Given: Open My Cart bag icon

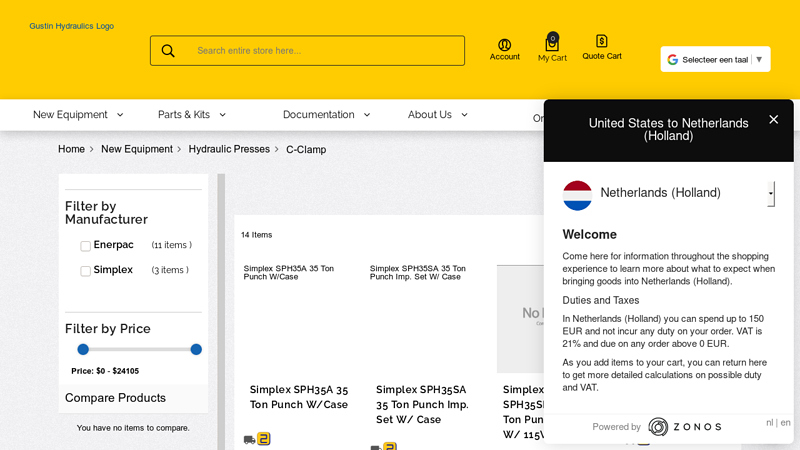Looking at the screenshot, I should coord(552,44).
